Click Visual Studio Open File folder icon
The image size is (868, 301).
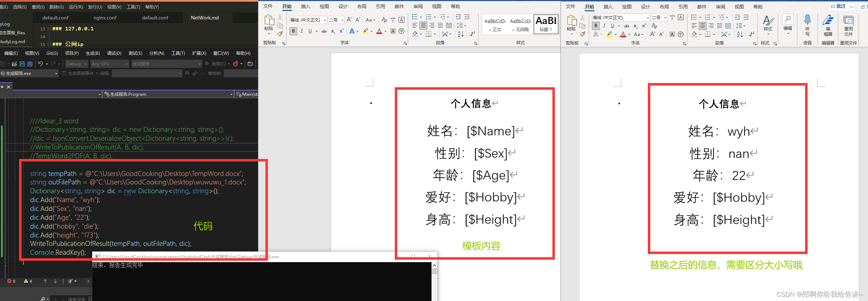(14, 64)
